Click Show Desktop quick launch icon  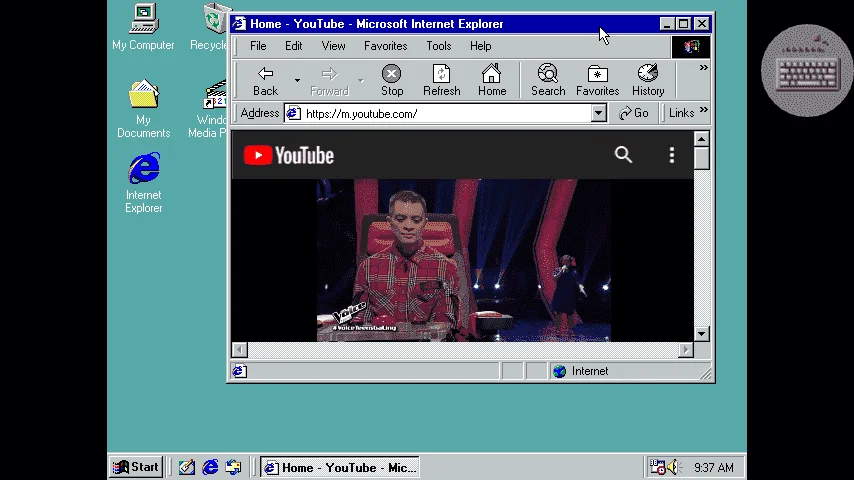186,467
